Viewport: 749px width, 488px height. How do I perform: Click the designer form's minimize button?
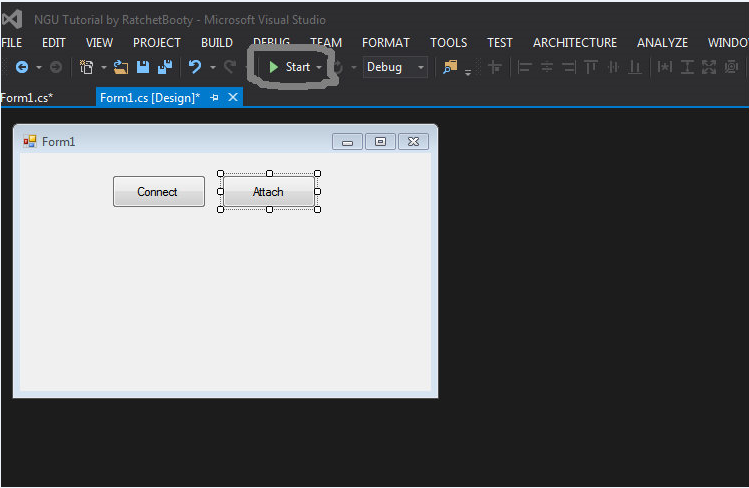(x=347, y=142)
